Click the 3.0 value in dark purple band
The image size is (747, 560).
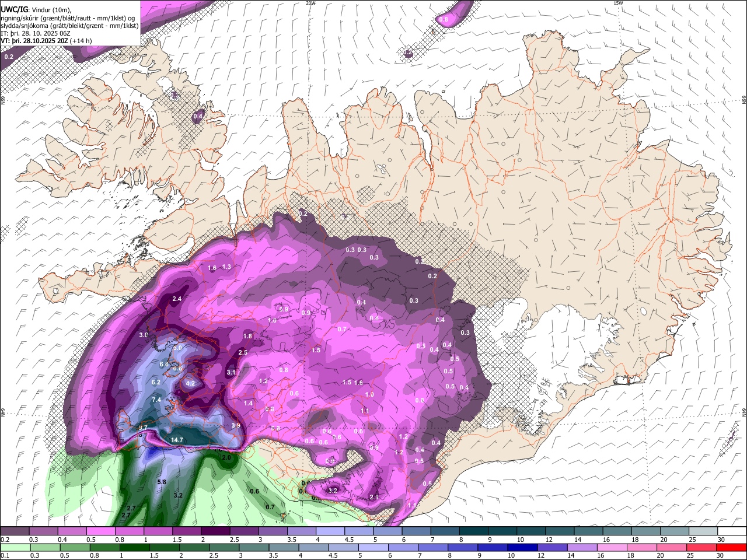point(144,335)
